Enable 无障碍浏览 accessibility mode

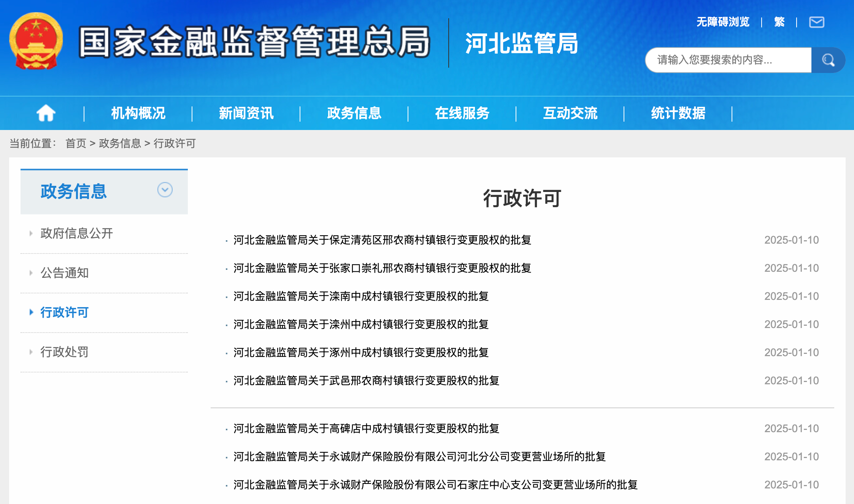723,22
